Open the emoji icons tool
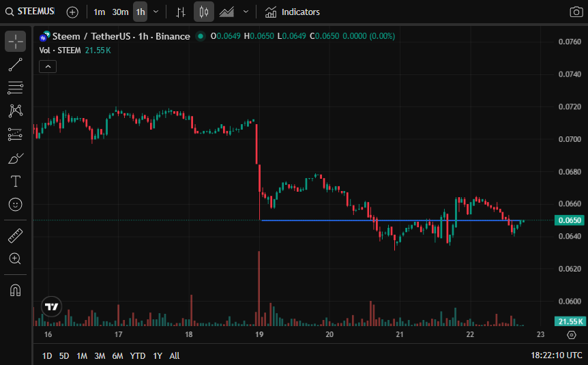 [x=16, y=205]
